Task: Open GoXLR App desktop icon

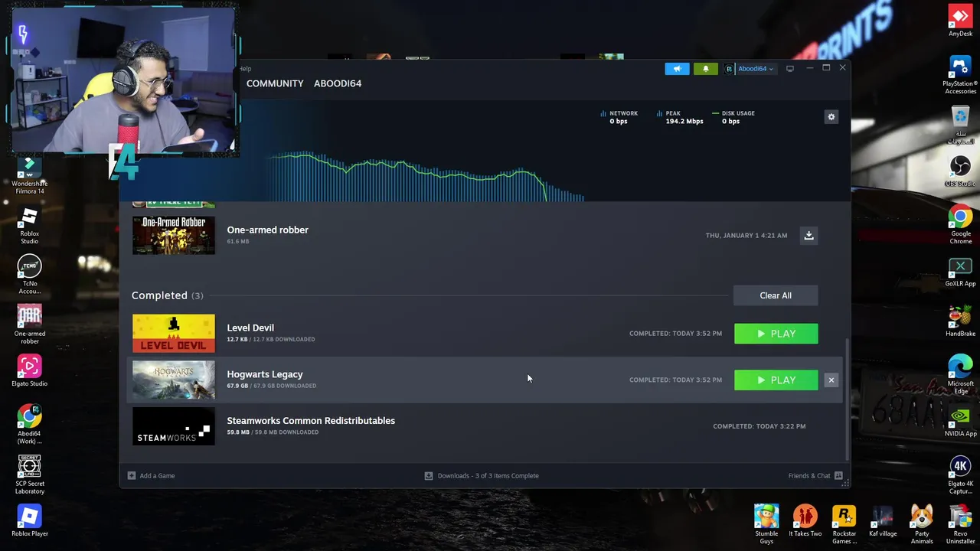Action: point(960,272)
